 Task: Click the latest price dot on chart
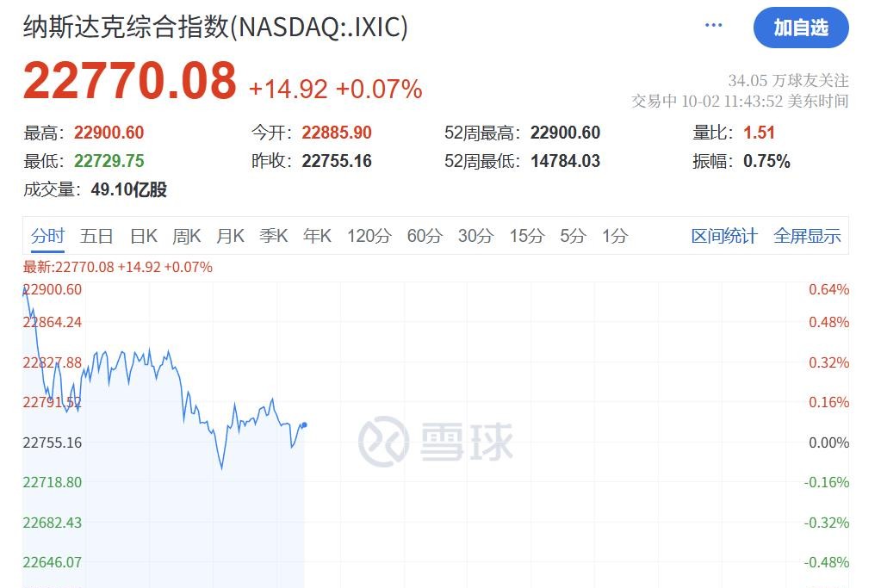(x=305, y=424)
